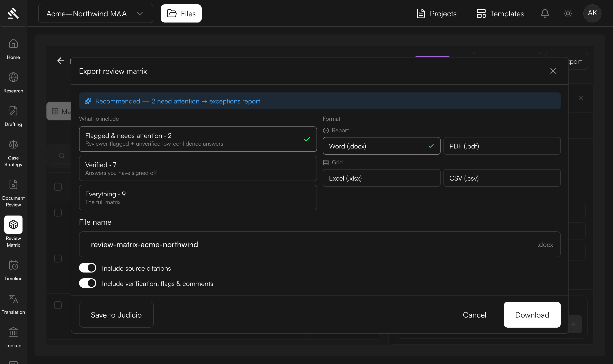This screenshot has width=613, height=364.
Task: Close the side panel behind the dialog
Action: click(581, 98)
